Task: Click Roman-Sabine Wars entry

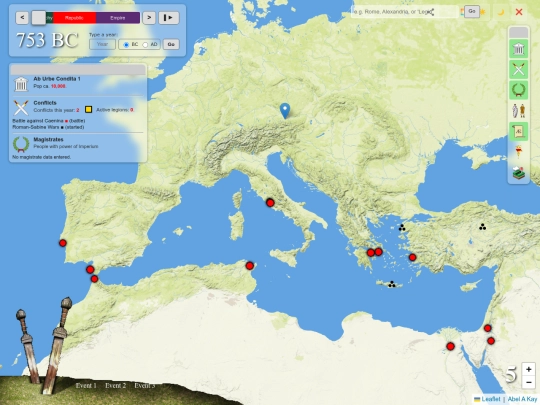Action: click(x=48, y=127)
